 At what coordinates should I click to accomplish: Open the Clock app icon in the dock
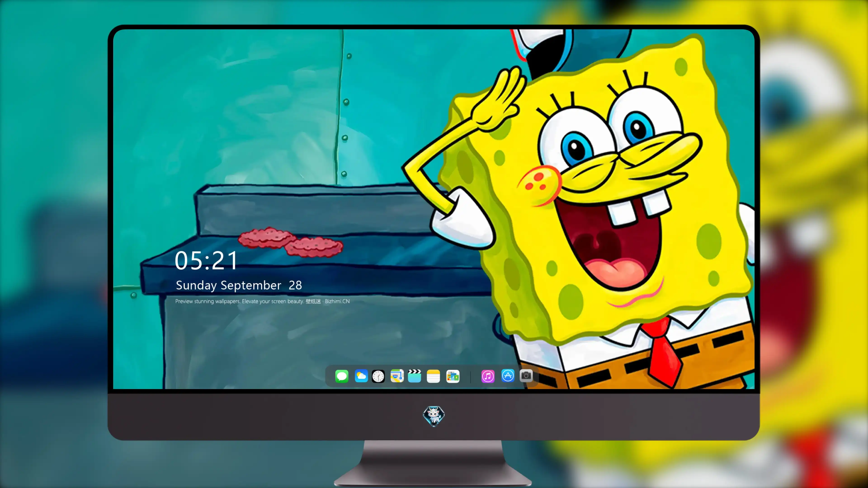[378, 376]
